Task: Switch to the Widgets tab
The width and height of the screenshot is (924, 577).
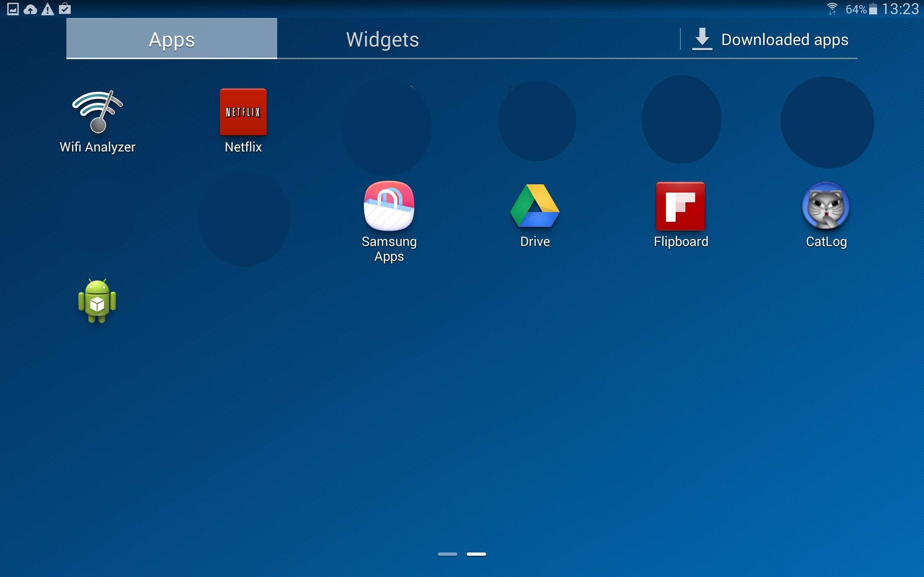Action: (x=382, y=39)
